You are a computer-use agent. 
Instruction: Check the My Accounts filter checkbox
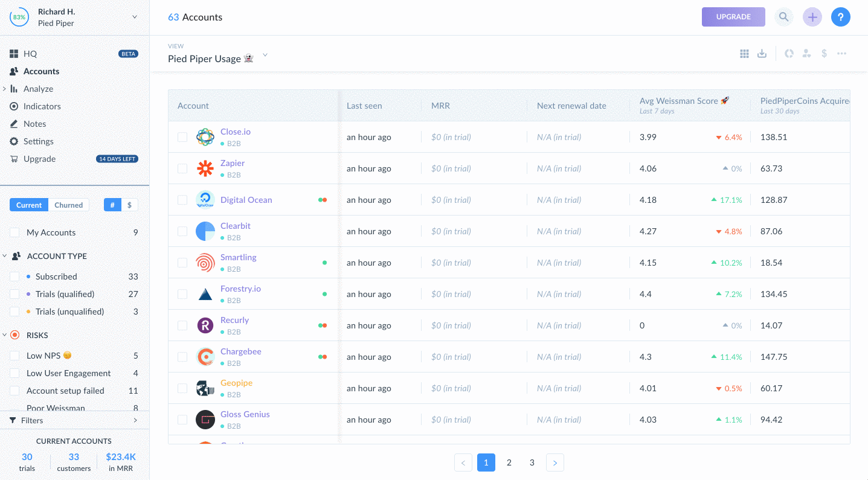click(x=14, y=232)
